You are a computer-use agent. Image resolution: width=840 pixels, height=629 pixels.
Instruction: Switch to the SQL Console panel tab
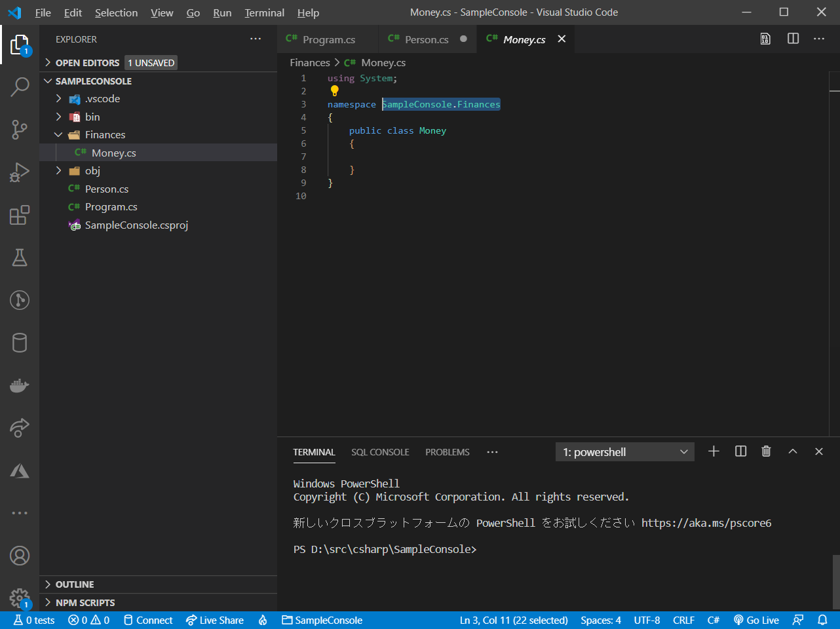click(x=380, y=452)
